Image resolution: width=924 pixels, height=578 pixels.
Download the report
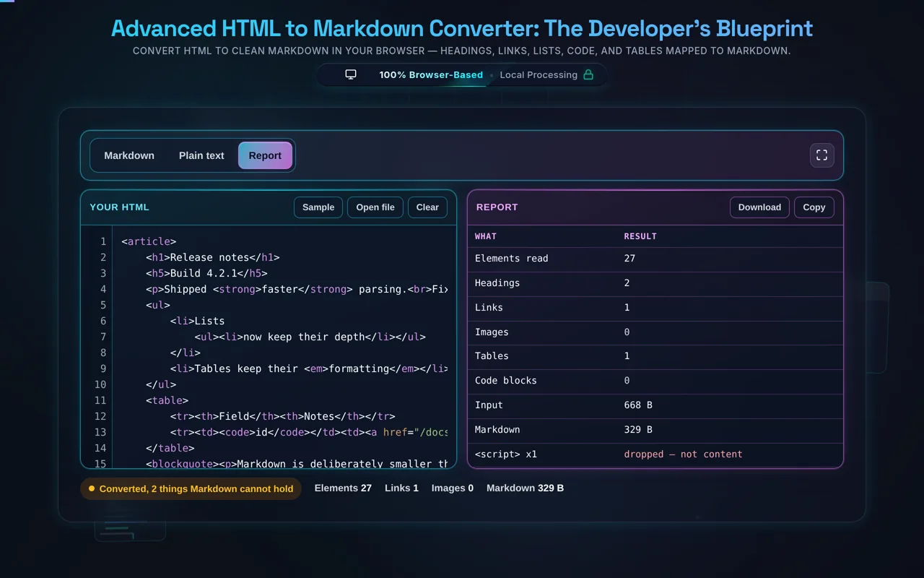(x=759, y=207)
